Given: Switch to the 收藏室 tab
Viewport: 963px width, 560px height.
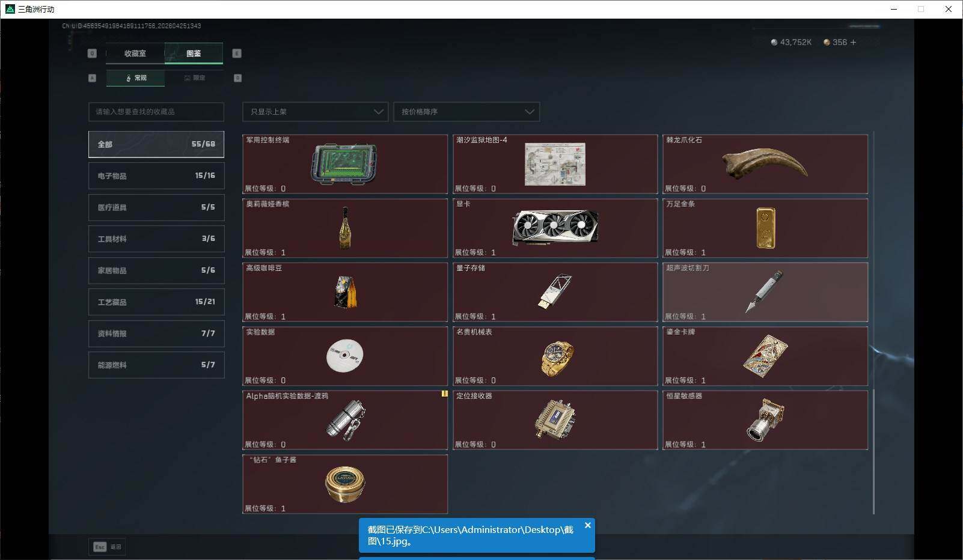Looking at the screenshot, I should click(x=135, y=53).
